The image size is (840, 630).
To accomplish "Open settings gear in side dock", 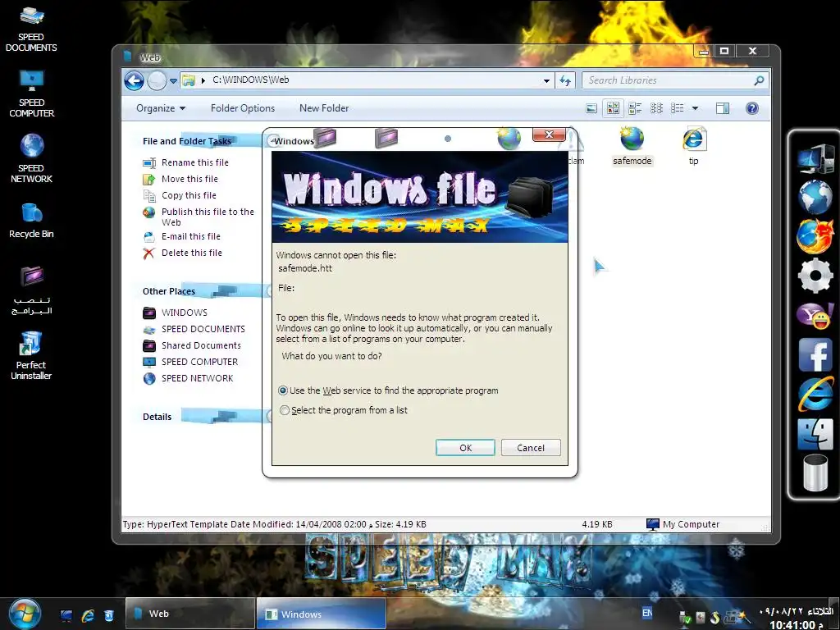I will [815, 276].
